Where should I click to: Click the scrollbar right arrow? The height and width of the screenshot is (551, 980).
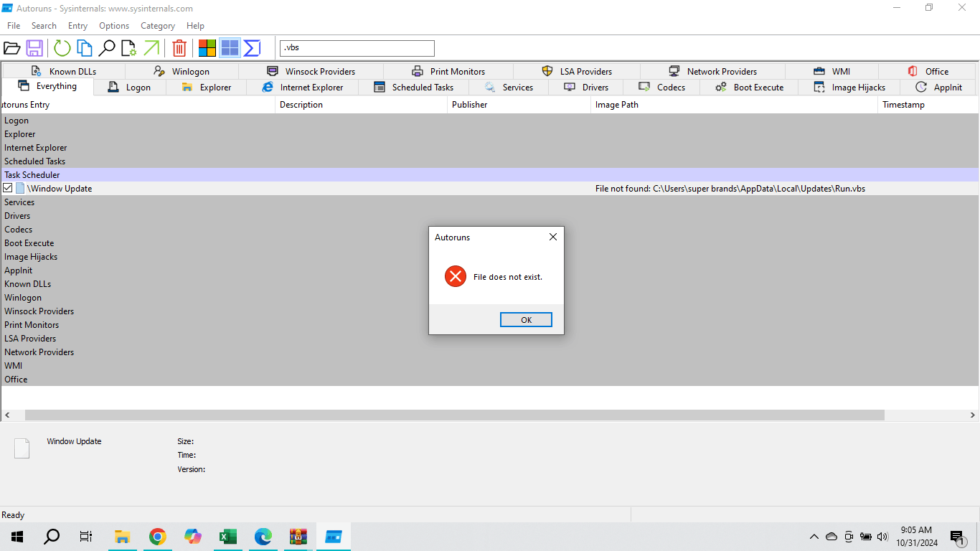pos(973,415)
